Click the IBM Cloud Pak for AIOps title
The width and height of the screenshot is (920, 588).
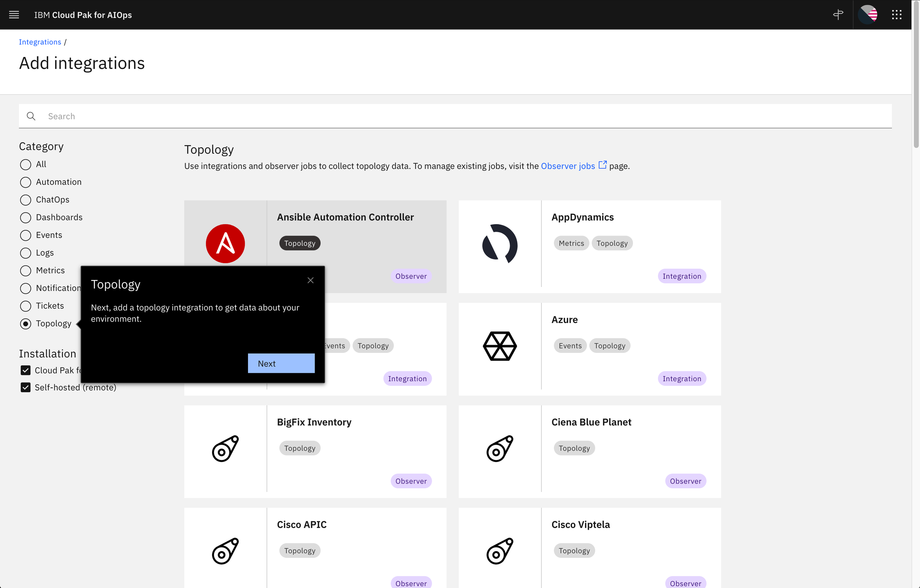point(83,15)
